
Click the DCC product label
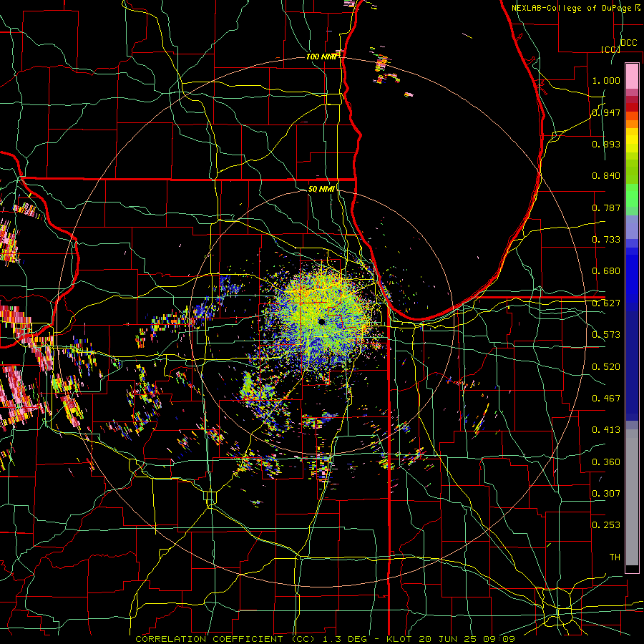click(x=628, y=43)
